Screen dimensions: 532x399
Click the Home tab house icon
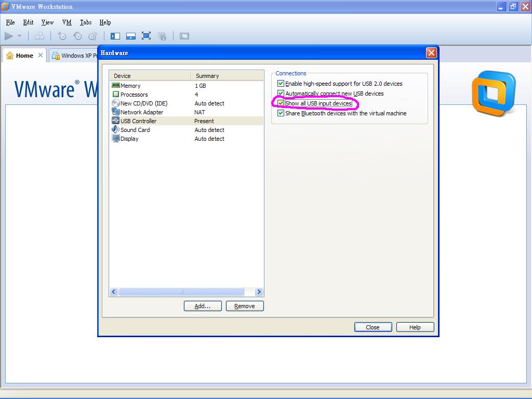tap(10, 55)
